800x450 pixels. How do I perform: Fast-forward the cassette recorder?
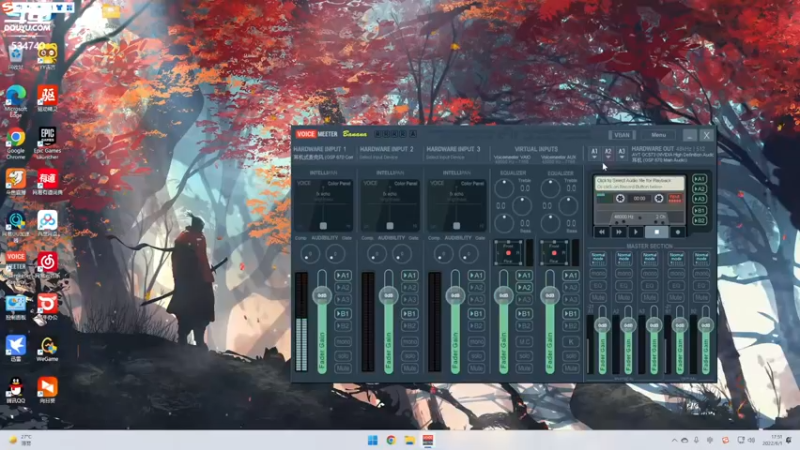[619, 232]
